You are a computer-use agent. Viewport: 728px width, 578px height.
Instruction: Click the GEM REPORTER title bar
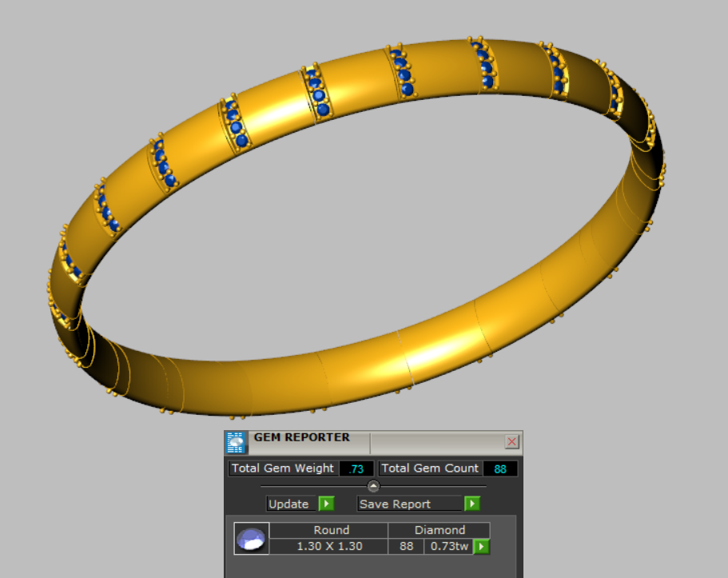click(302, 438)
